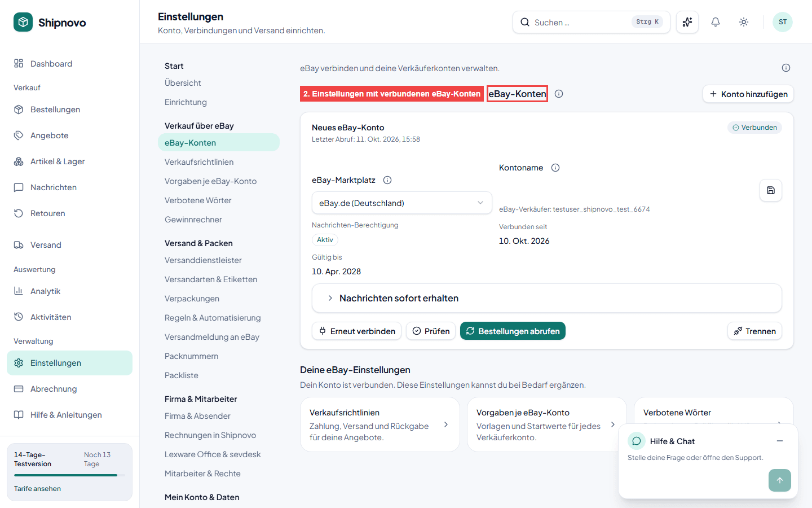The image size is (812, 508).
Task: Click the Trennen button
Action: tap(754, 331)
